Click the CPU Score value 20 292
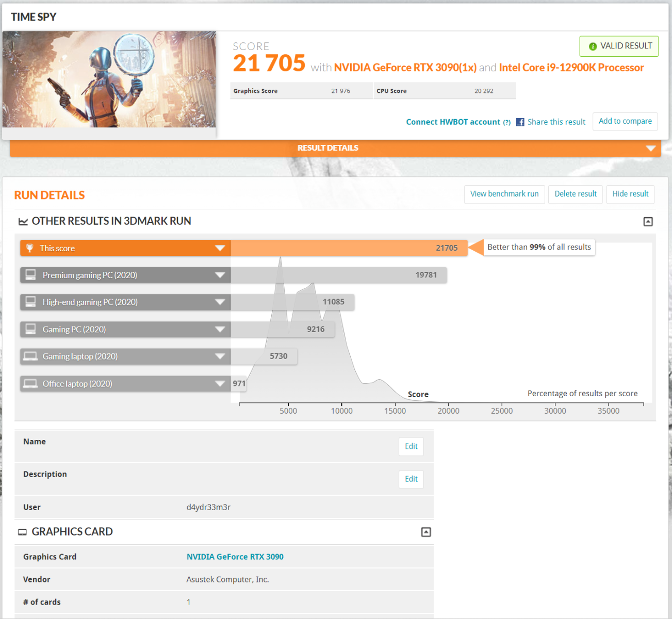This screenshot has width=672, height=619. click(484, 91)
